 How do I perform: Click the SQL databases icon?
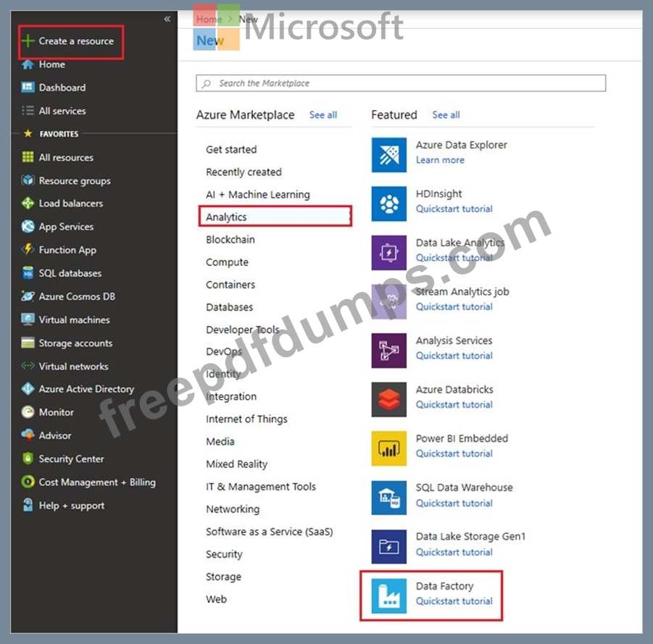28,272
